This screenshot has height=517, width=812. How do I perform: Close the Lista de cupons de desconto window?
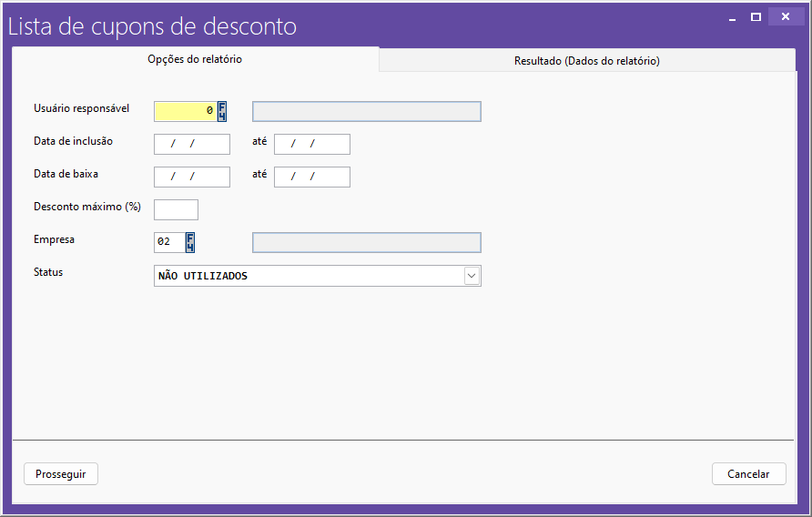coord(787,16)
